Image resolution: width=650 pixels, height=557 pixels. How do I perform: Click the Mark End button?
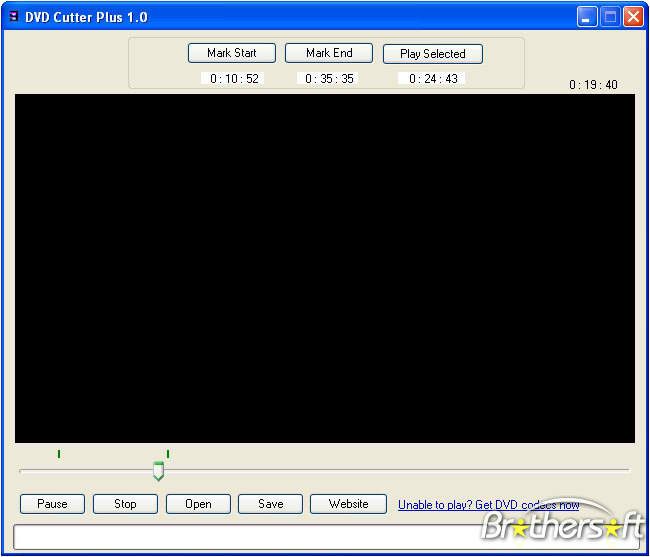[329, 53]
